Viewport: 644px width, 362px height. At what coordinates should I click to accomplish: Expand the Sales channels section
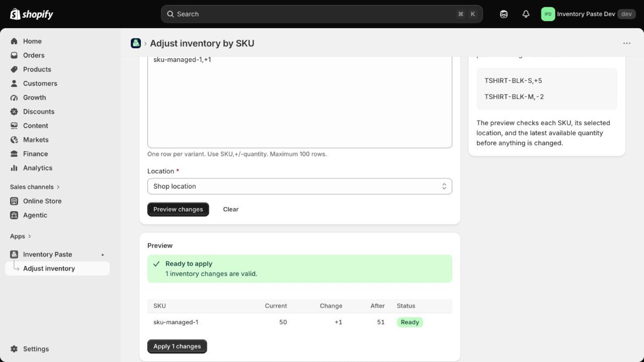click(35, 187)
